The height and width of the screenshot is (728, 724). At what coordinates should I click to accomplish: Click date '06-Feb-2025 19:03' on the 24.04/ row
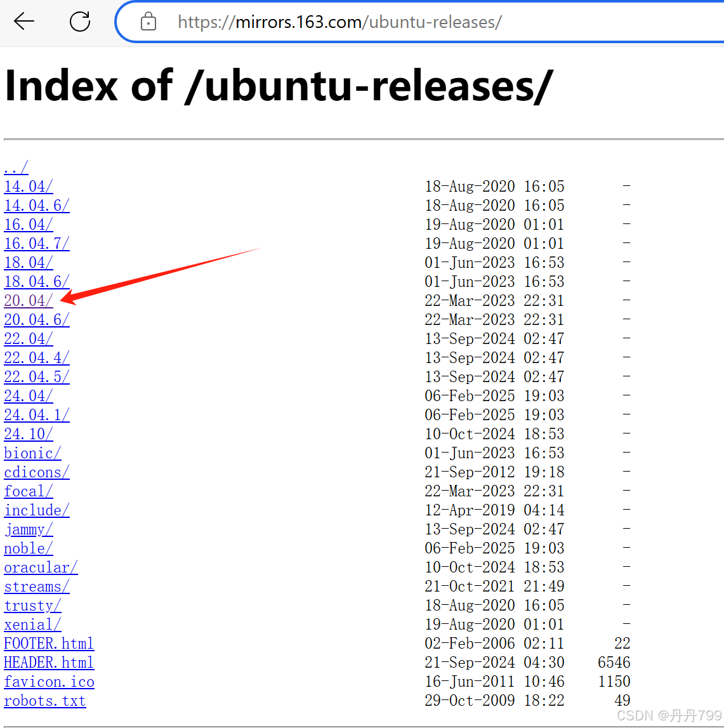coord(494,396)
